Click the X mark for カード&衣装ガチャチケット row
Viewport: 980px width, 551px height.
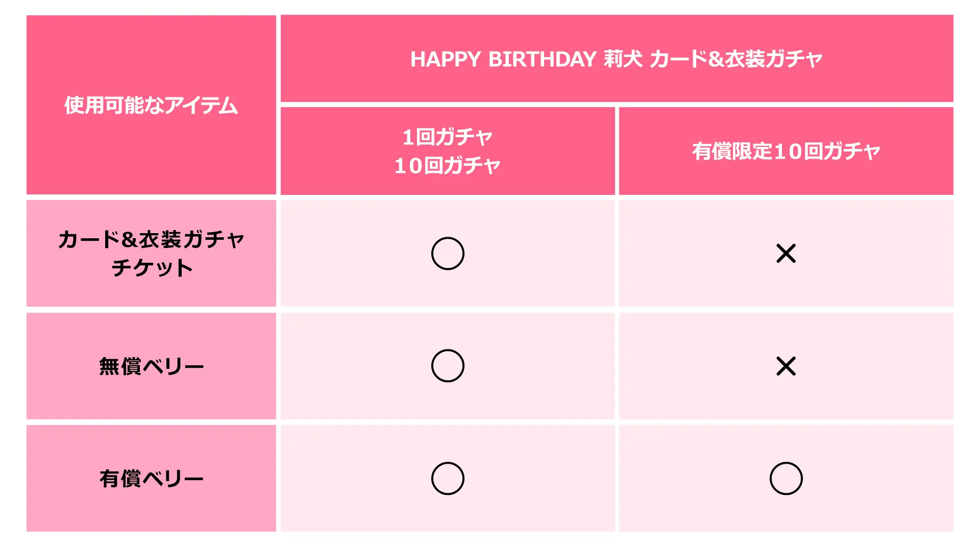786,254
